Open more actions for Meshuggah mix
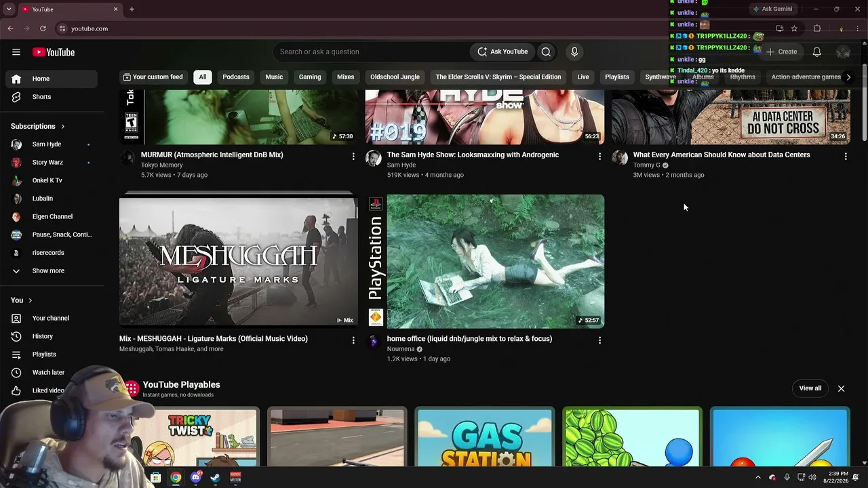Screen dimensions: 868x488 click(x=353, y=340)
